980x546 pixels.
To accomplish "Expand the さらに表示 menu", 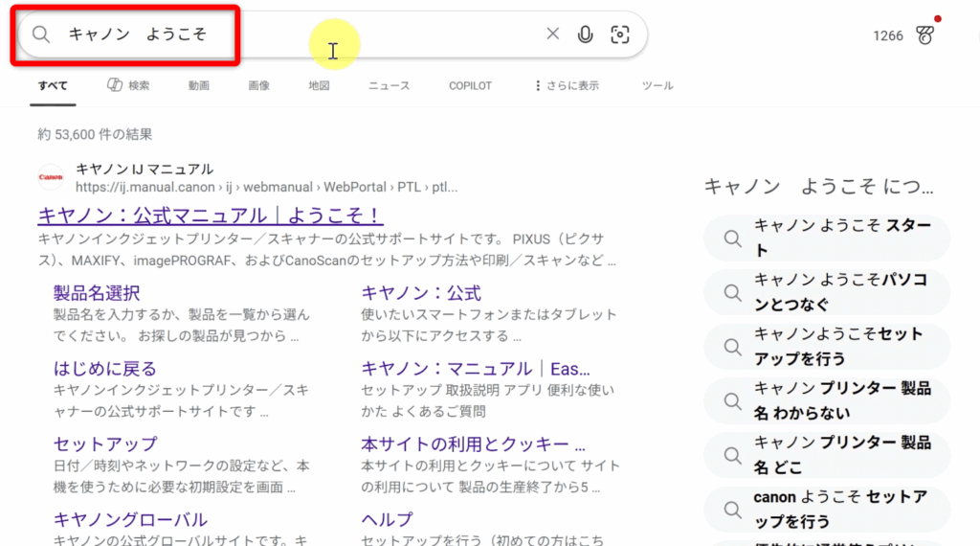I will click(566, 85).
